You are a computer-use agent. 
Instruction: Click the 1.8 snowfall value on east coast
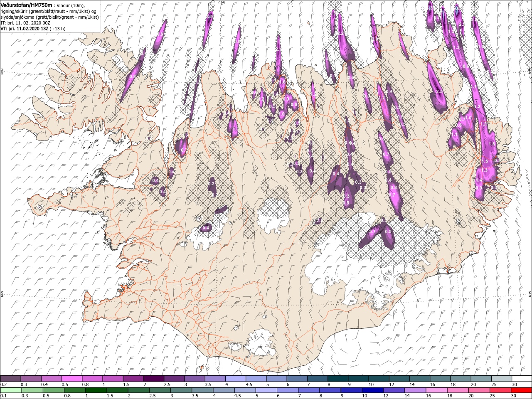(x=492, y=144)
